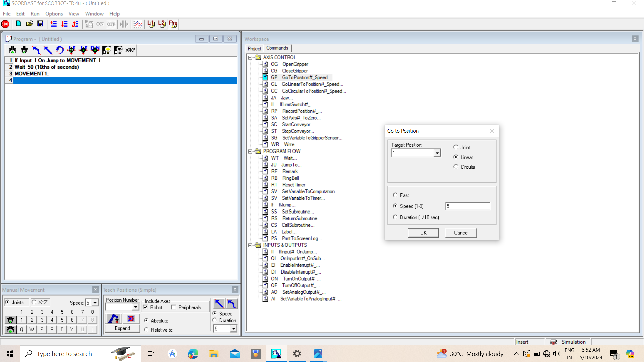The width and height of the screenshot is (644, 362).
Task: Collapse the PROGRAM FLOW tree node
Action: click(250, 152)
